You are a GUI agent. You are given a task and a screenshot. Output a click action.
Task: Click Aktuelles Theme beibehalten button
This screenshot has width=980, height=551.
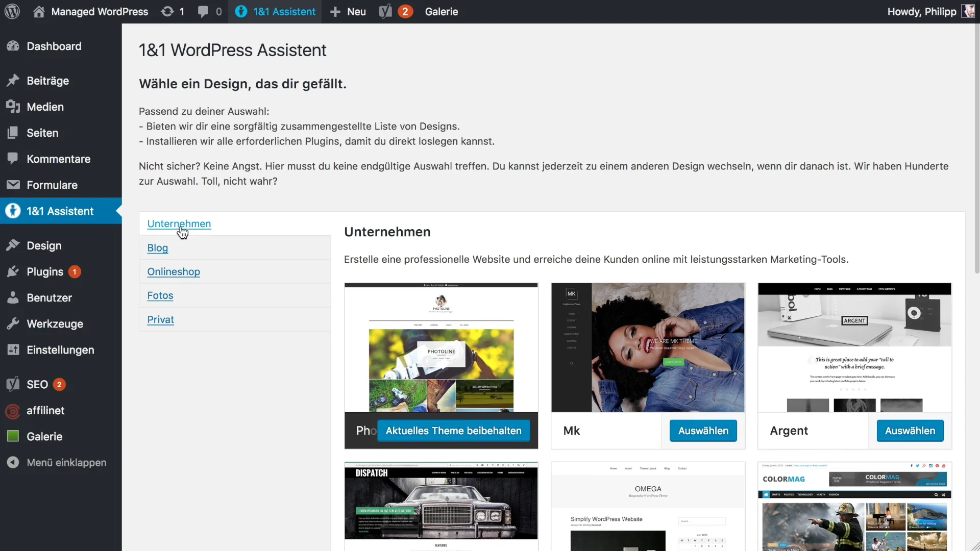453,431
